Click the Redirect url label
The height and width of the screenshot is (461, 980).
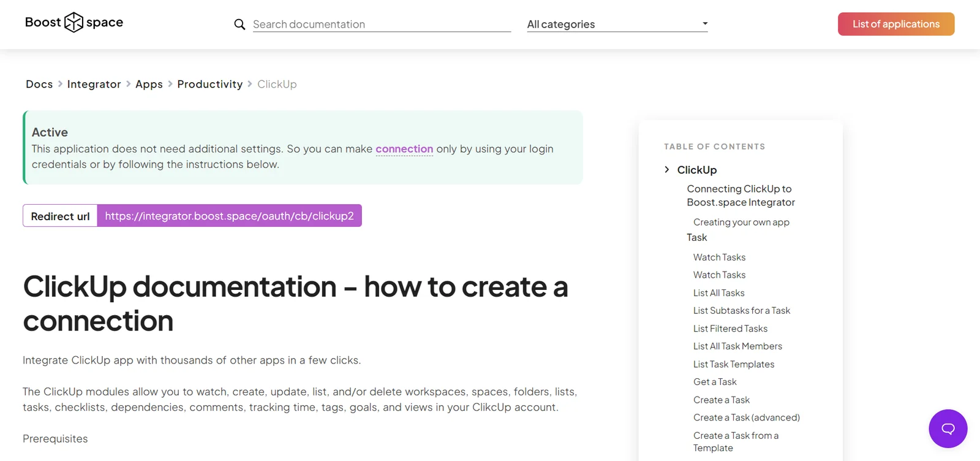(x=60, y=216)
